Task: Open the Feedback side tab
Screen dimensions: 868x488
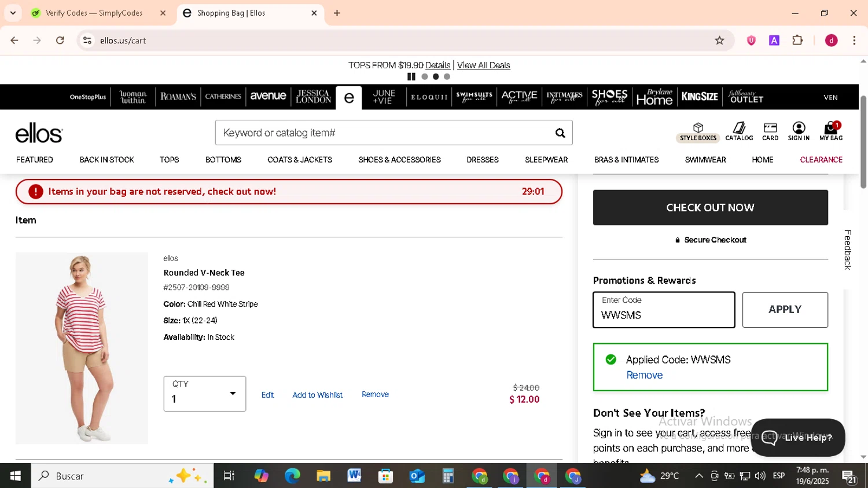Action: [x=848, y=250]
